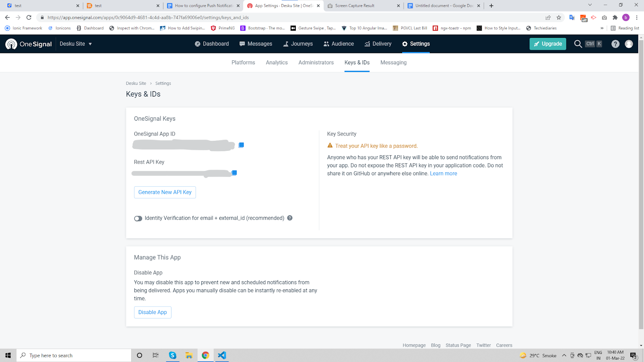
Task: Click the Identity Verification help icon
Action: coord(290,218)
